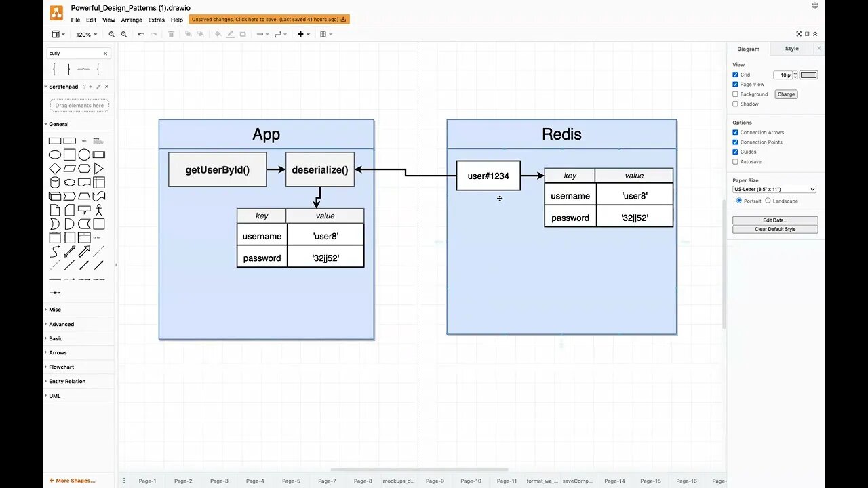Open the US-Letter paper size dropdown
The width and height of the screenshot is (868, 488).
point(774,190)
